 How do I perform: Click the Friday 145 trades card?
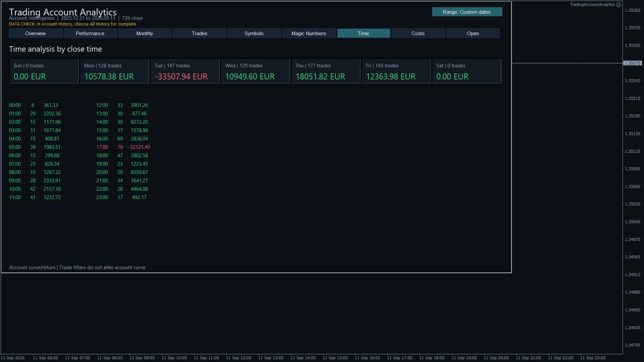[x=396, y=71]
